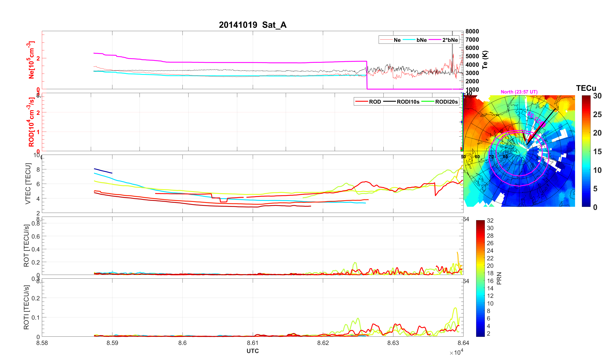Click the PRN colorbar
The width and height of the screenshot is (602, 364).
[x=480, y=278]
